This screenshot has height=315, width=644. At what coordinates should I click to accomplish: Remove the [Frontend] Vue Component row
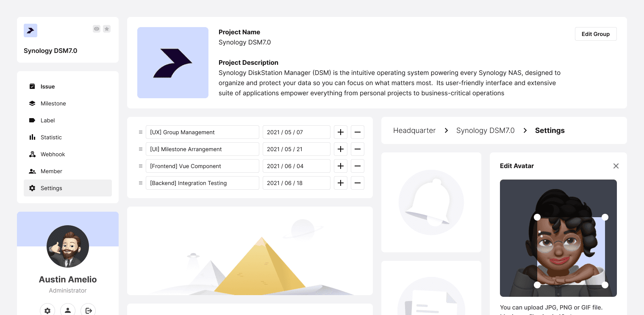pyautogui.click(x=358, y=166)
